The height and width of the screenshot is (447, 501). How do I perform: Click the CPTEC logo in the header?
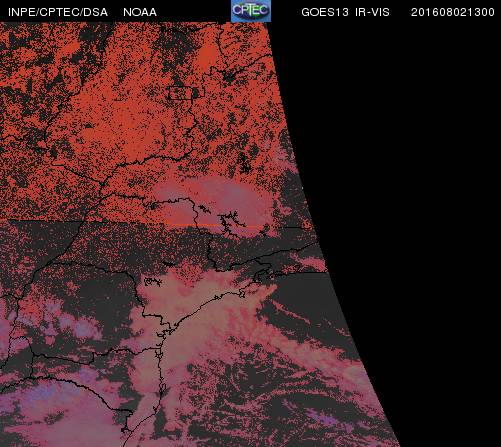pos(251,11)
